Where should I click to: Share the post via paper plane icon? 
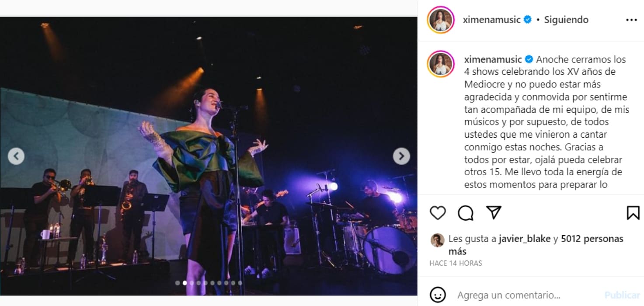pos(494,213)
